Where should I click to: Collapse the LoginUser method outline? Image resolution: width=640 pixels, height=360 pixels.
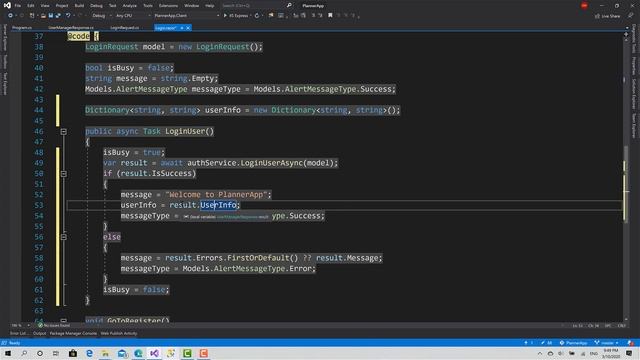click(64, 131)
